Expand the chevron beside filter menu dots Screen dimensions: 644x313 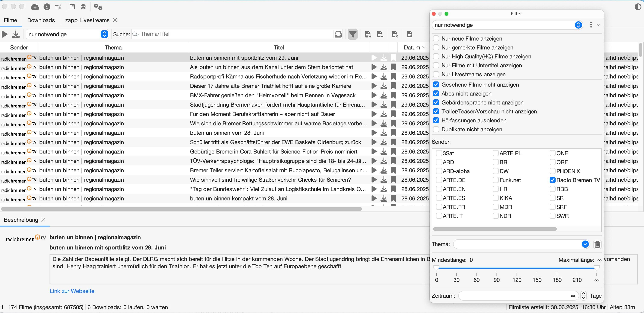pyautogui.click(x=599, y=25)
